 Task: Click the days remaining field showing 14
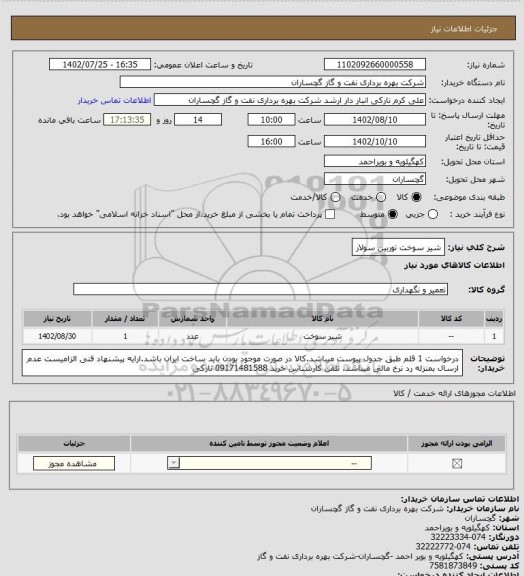198,120
